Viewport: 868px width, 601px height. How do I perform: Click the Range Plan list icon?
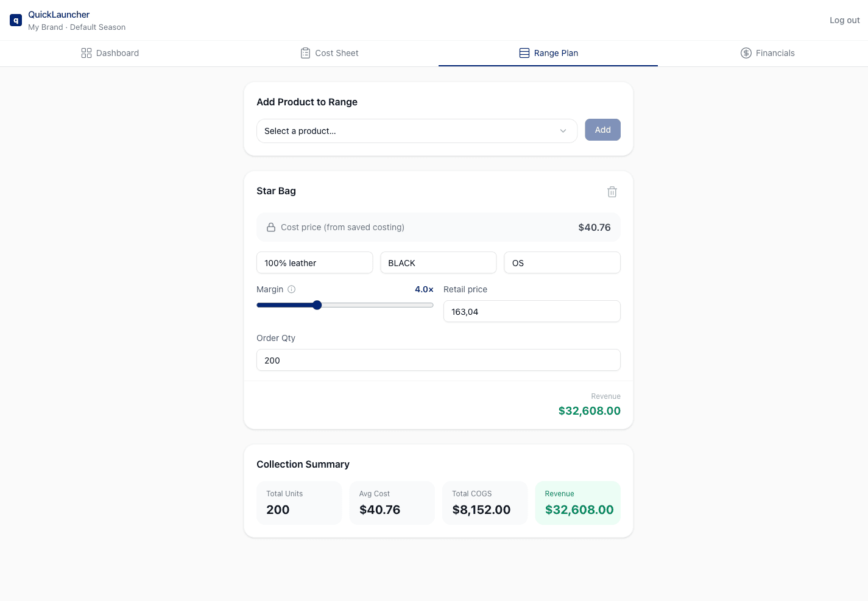pyautogui.click(x=524, y=53)
